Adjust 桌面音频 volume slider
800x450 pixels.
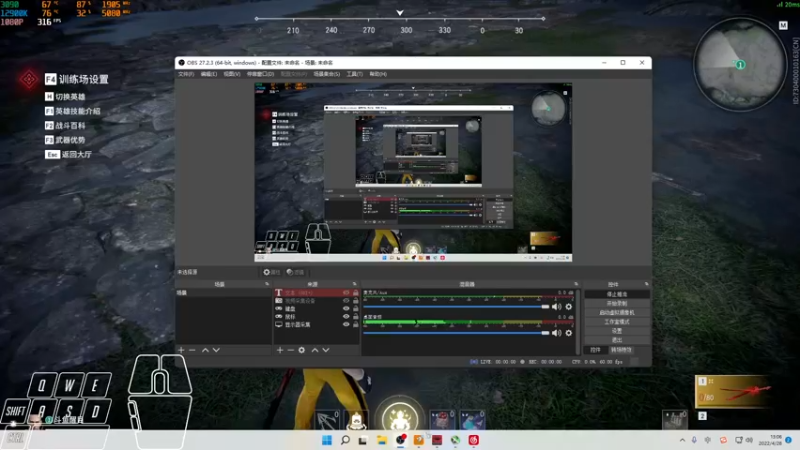pos(456,333)
